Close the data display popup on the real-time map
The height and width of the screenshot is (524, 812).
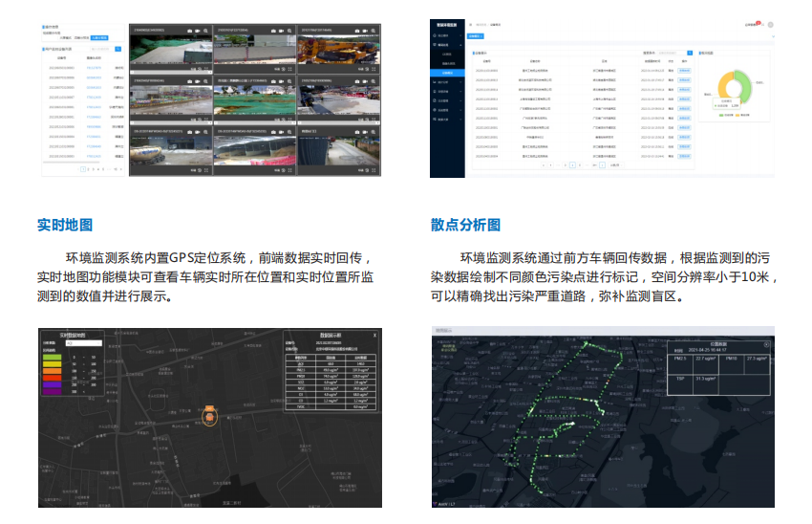coord(374,336)
